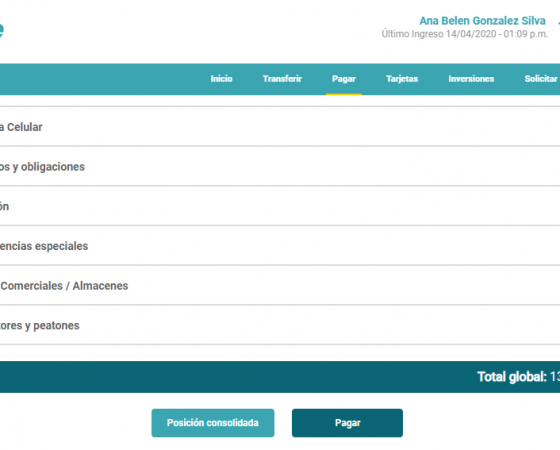Go to the Inicio menu item

tap(221, 79)
